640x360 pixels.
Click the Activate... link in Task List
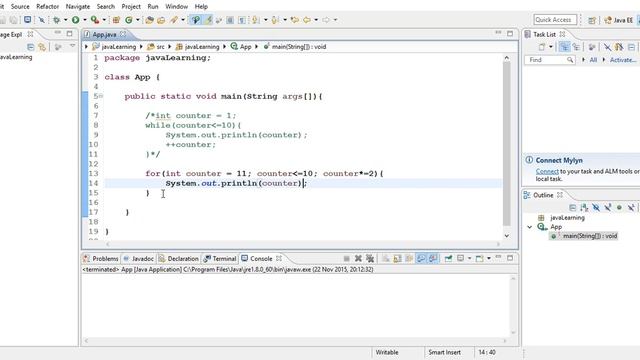tap(623, 60)
